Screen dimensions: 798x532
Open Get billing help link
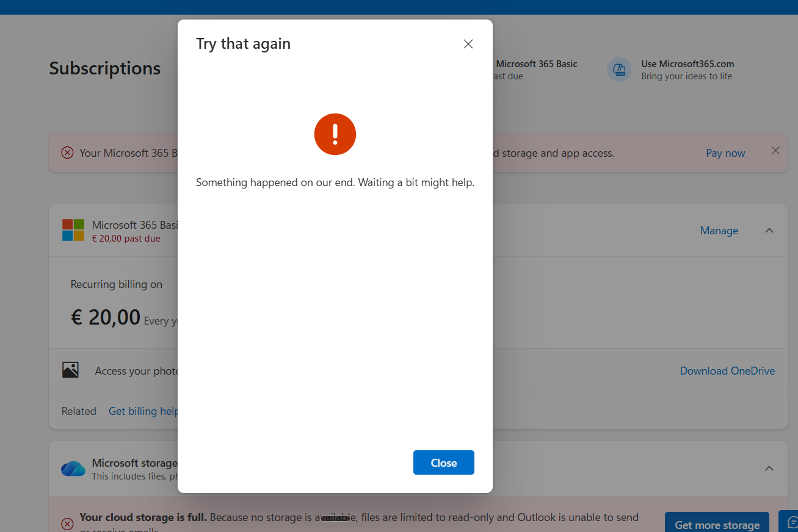point(143,411)
